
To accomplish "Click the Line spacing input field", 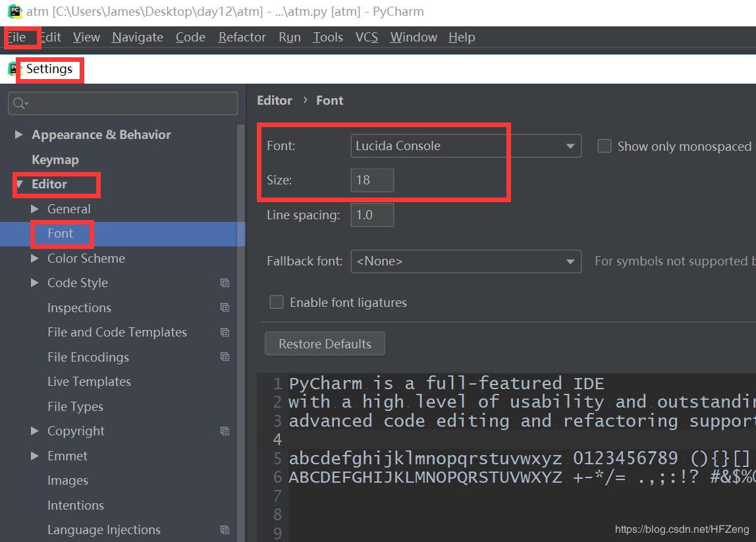I will pos(372,215).
